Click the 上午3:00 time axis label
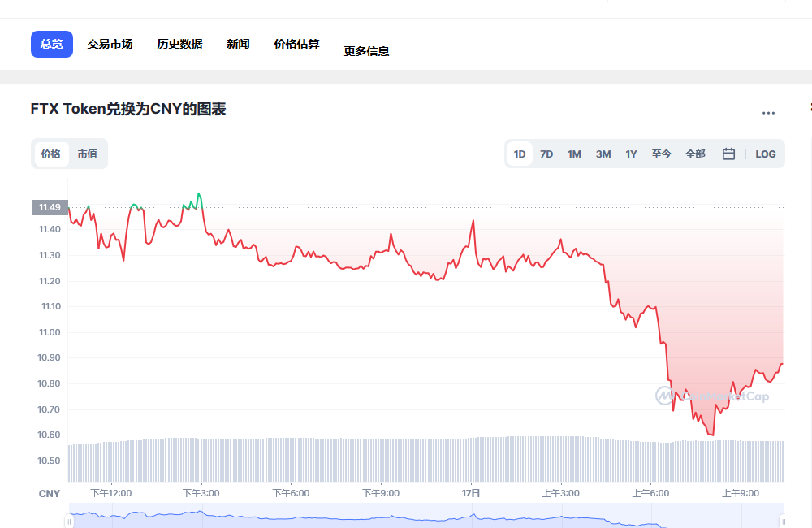Image resolution: width=812 pixels, height=528 pixels. 561,493
